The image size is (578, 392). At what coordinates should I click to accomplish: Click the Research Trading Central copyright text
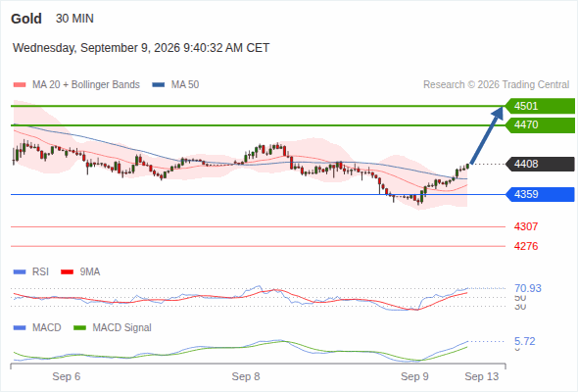click(496, 85)
